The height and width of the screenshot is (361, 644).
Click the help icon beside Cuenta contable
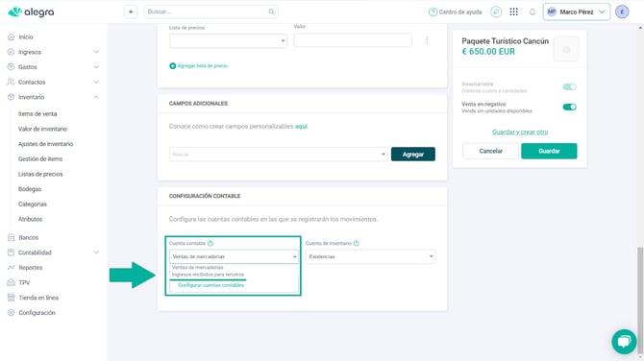tap(211, 243)
